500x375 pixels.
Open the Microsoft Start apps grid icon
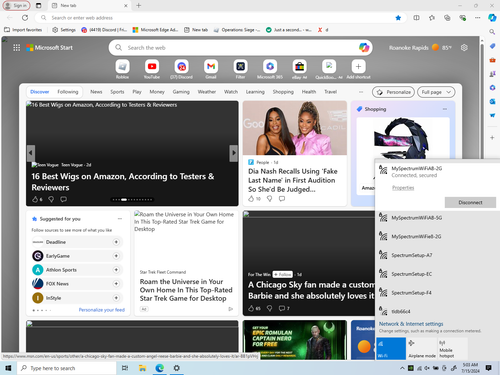(16, 48)
